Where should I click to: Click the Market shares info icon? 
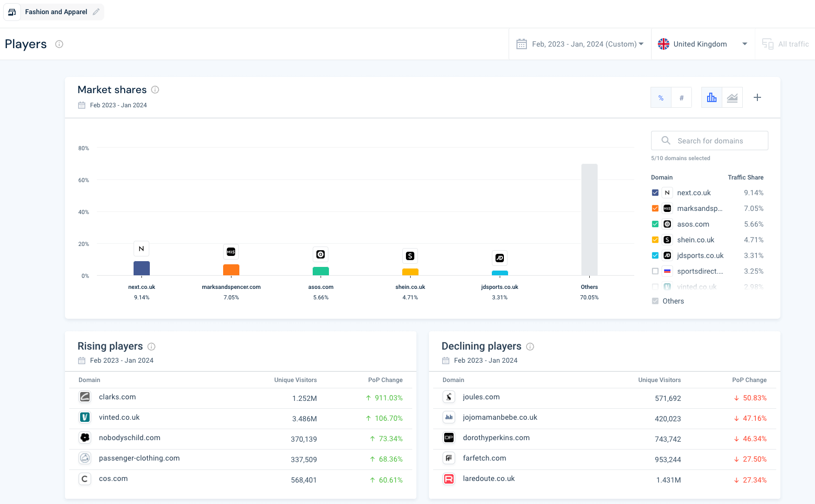[155, 90]
